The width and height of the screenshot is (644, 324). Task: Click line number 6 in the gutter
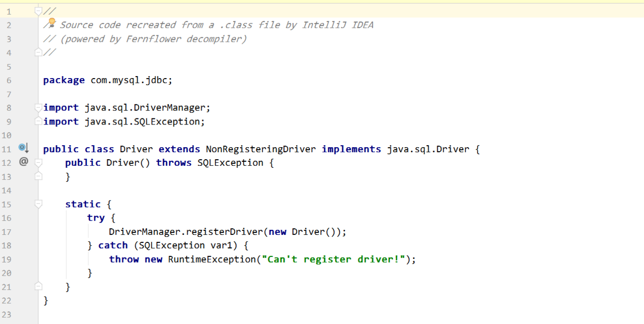pyautogui.click(x=9, y=80)
